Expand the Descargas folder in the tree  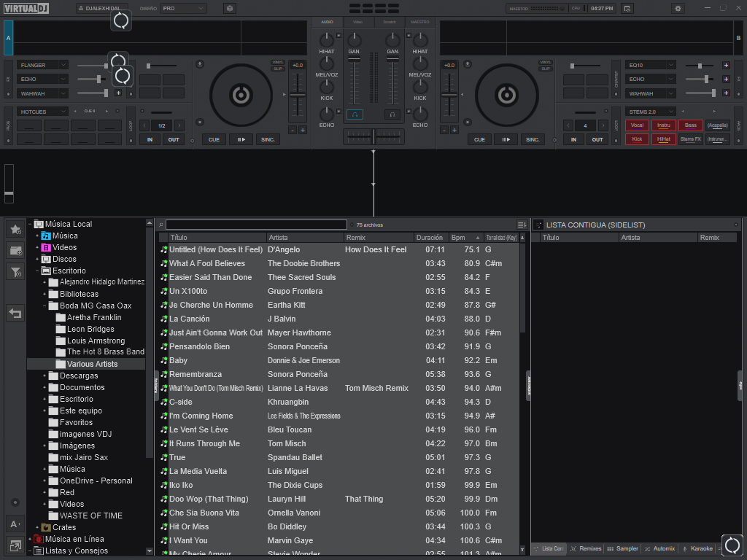click(x=44, y=376)
